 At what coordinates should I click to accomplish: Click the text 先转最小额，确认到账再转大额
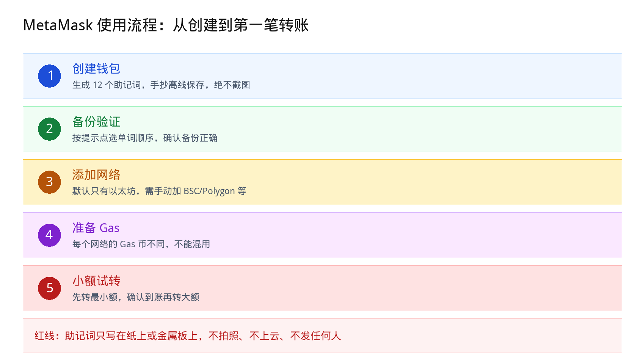click(136, 297)
